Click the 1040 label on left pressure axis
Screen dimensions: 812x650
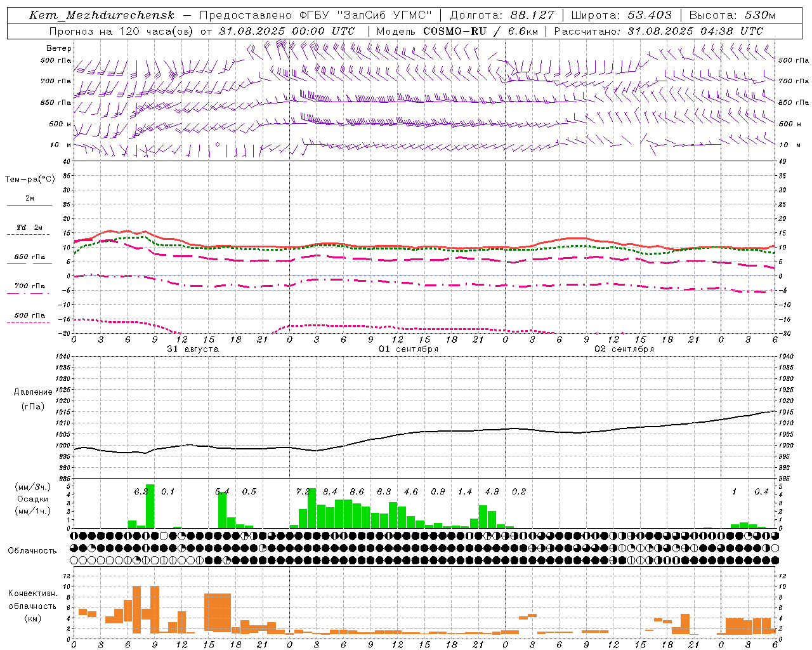[62, 357]
